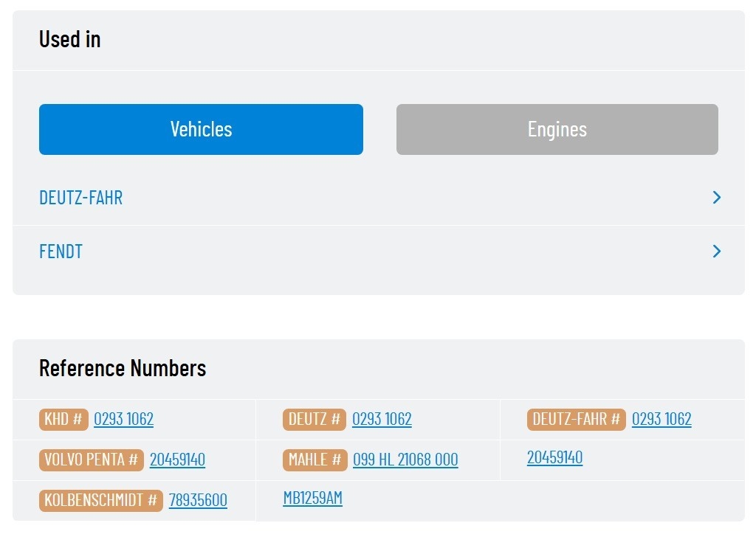Switch to the Engines tab

click(x=557, y=129)
